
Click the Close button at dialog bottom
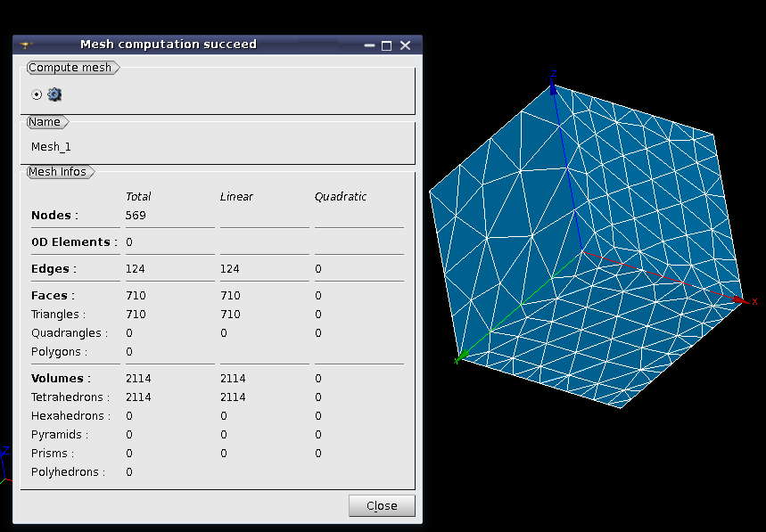click(x=382, y=505)
